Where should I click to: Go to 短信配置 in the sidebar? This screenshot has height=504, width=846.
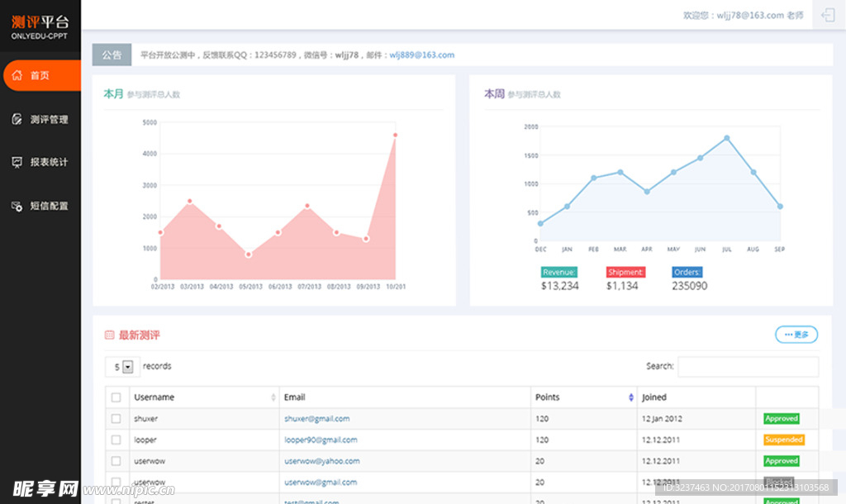point(49,206)
